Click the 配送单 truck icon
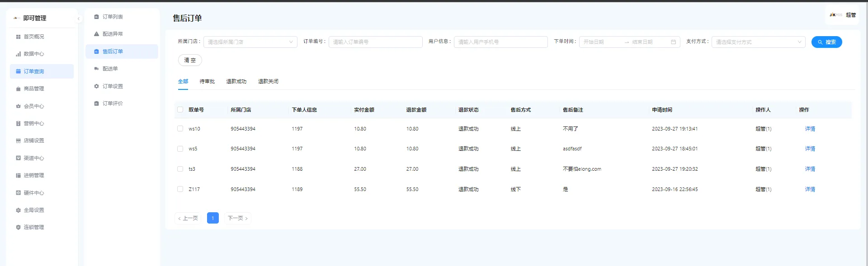Image resolution: width=868 pixels, height=266 pixels. [x=96, y=69]
